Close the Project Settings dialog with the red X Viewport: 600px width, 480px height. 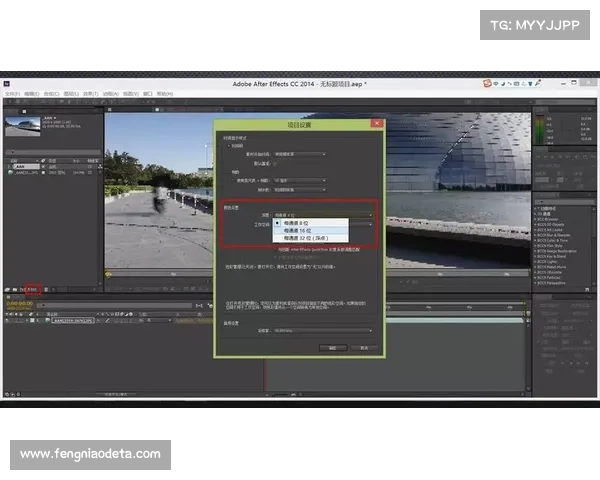click(376, 125)
